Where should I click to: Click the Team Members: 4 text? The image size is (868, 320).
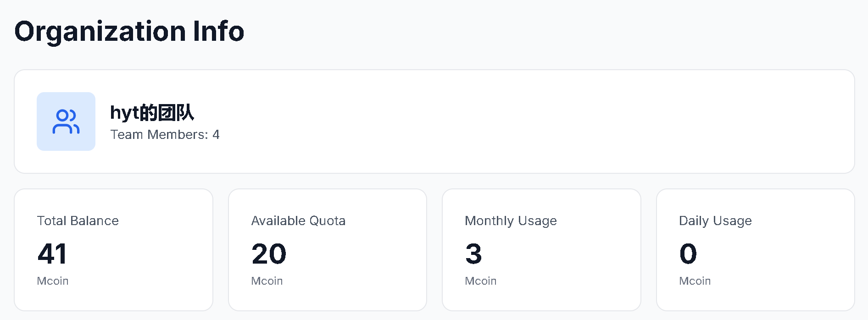(x=165, y=135)
